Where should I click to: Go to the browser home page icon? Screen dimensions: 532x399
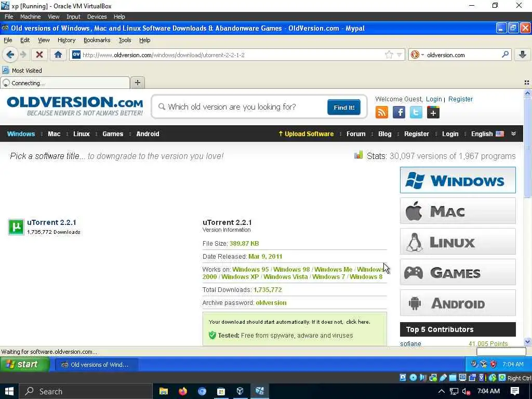58,55
